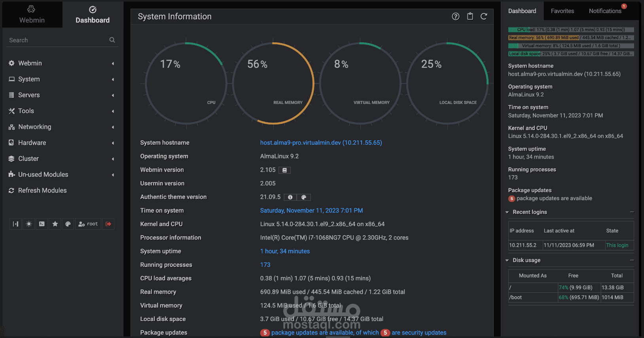Click the Usermin version value '2.005'
The height and width of the screenshot is (338, 644).
pos(268,183)
